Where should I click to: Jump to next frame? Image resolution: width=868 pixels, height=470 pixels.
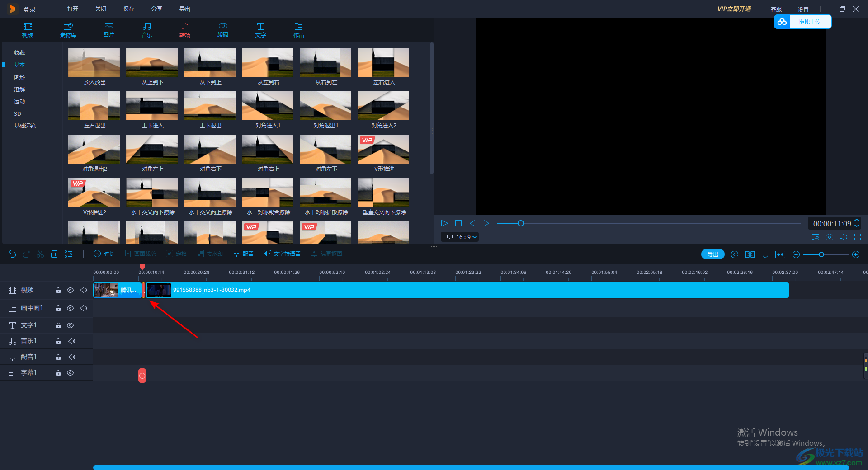(486, 223)
